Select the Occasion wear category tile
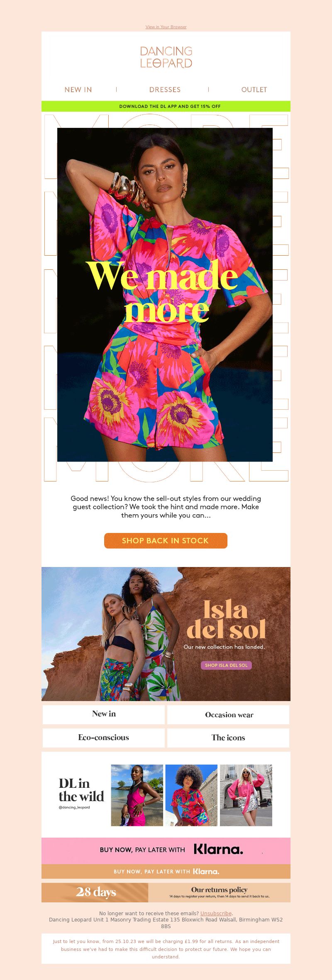Image resolution: width=332 pixels, height=980 pixels. tap(228, 714)
